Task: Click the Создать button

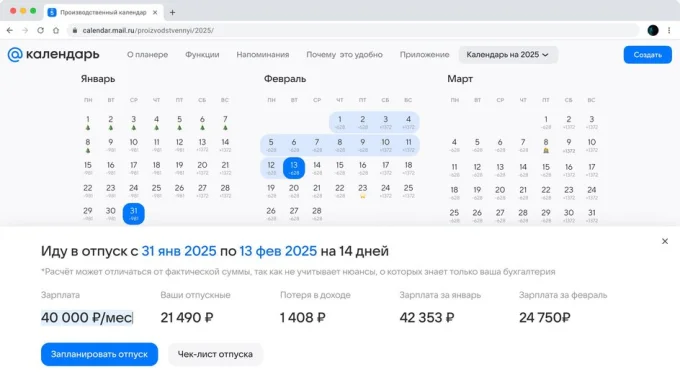Action: [647, 55]
